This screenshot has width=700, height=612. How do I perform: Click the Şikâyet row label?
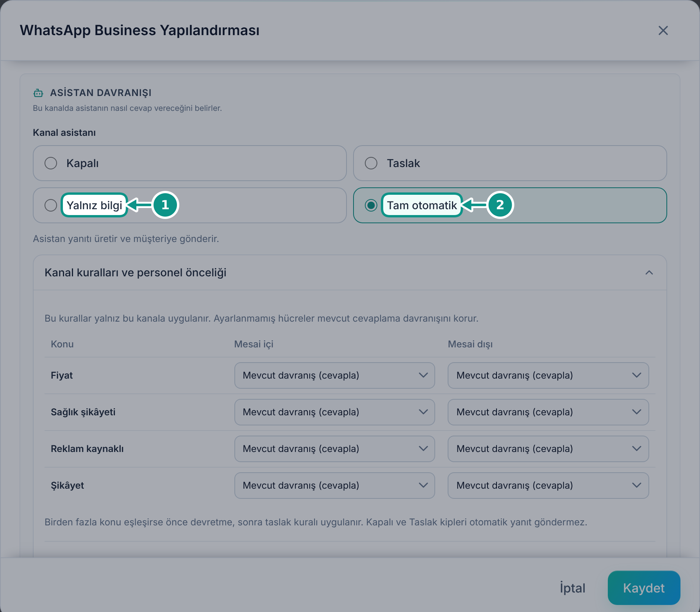click(x=67, y=486)
